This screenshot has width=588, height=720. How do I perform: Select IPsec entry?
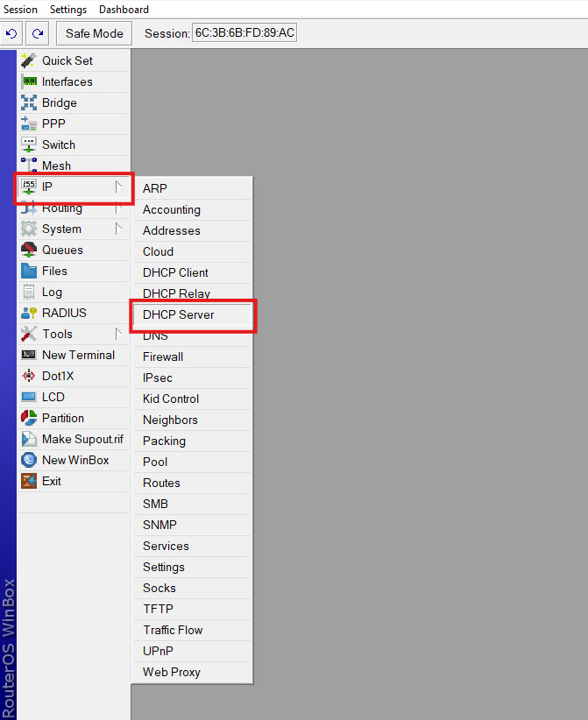coord(193,378)
